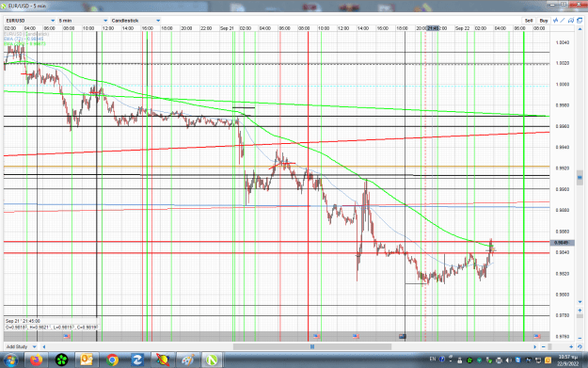Click the horizontal zoom out minus
588x368 pixels.
point(544,347)
